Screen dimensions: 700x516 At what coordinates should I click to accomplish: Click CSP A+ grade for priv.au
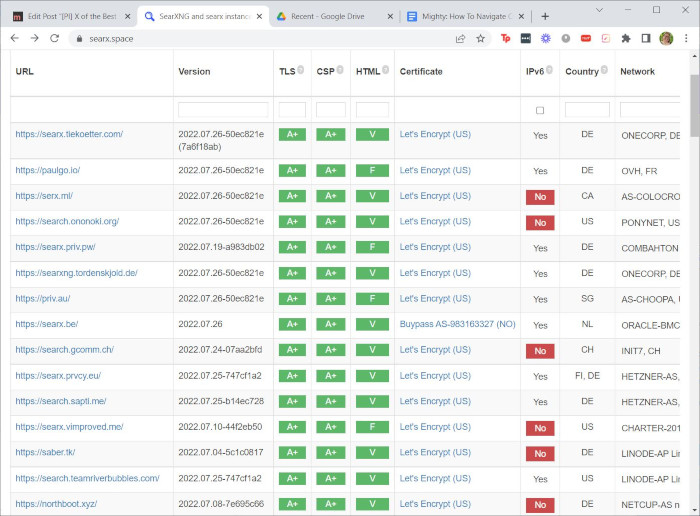331,299
